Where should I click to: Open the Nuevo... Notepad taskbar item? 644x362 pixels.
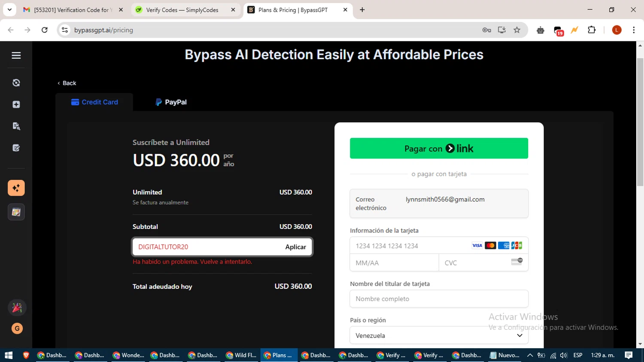point(504,355)
